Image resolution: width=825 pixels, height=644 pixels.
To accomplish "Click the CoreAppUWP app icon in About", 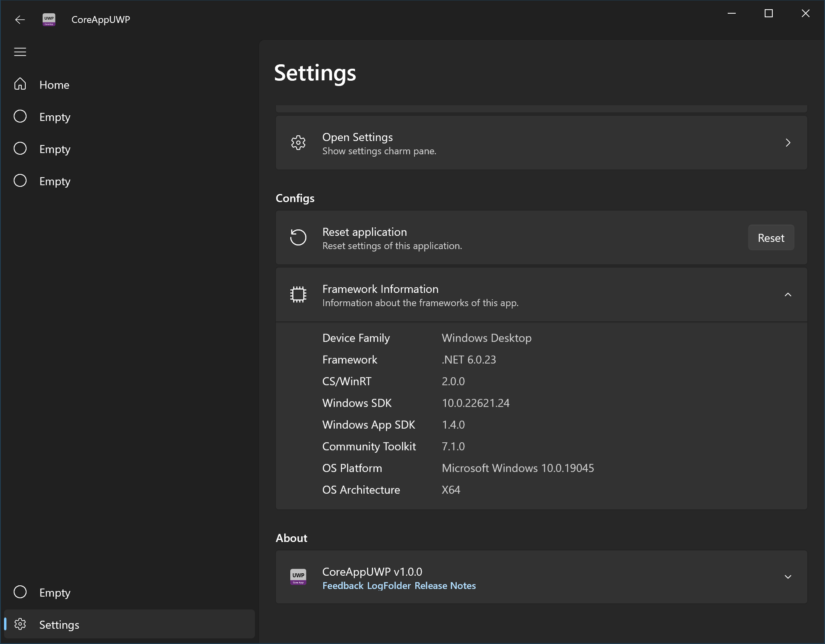I will tap(298, 577).
